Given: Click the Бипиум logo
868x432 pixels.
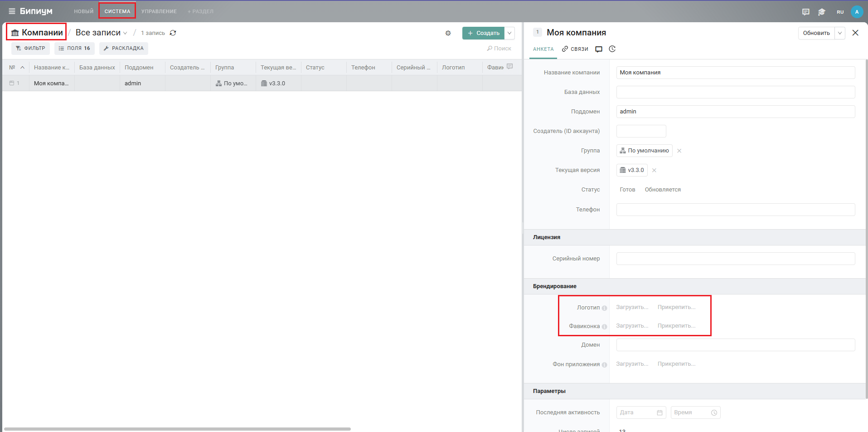Looking at the screenshot, I should tap(36, 11).
